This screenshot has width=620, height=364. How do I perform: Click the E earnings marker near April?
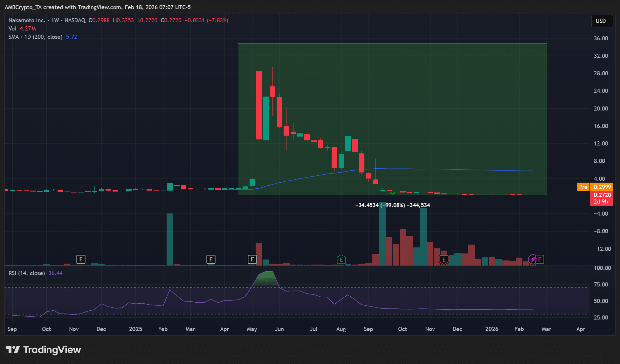tap(211, 260)
